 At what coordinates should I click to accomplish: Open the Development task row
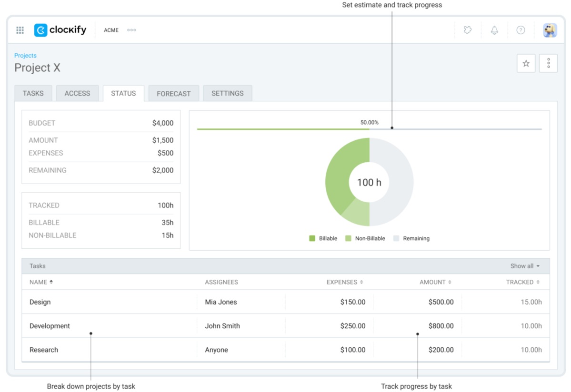[286, 326]
